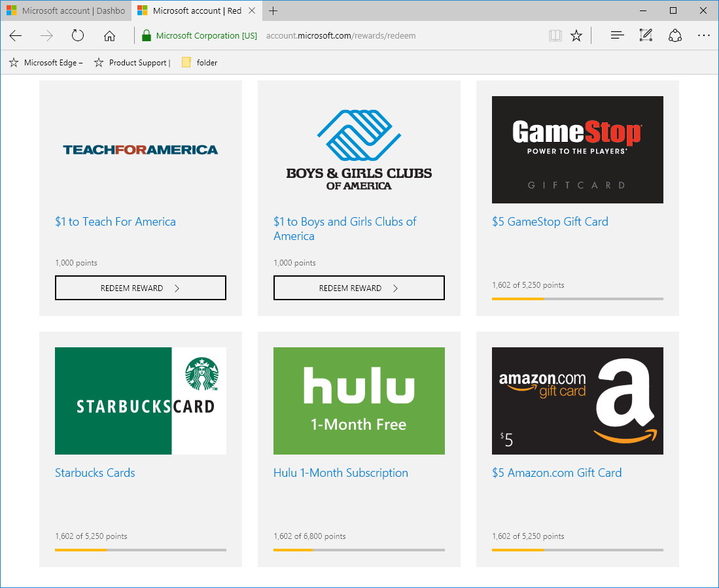Open the Hub panel

[x=617, y=35]
